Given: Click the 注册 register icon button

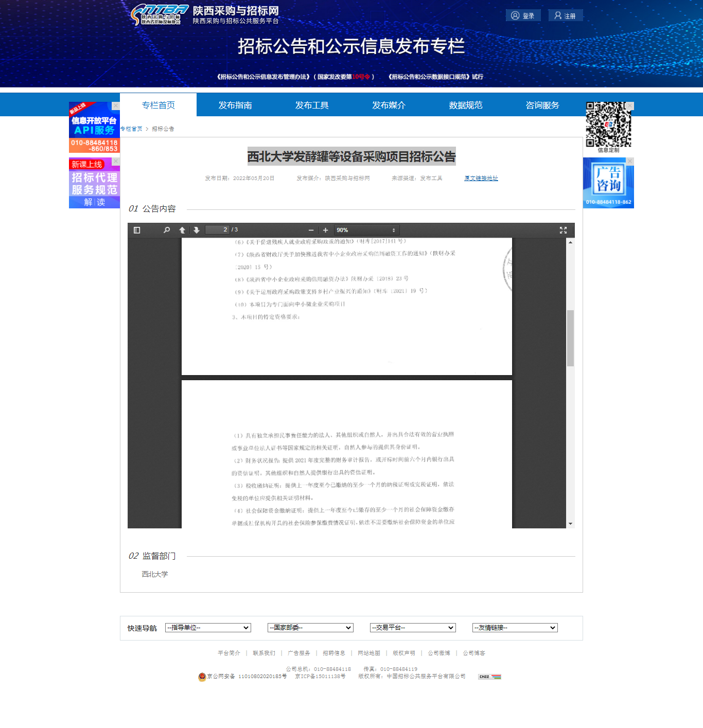Looking at the screenshot, I should (565, 15).
